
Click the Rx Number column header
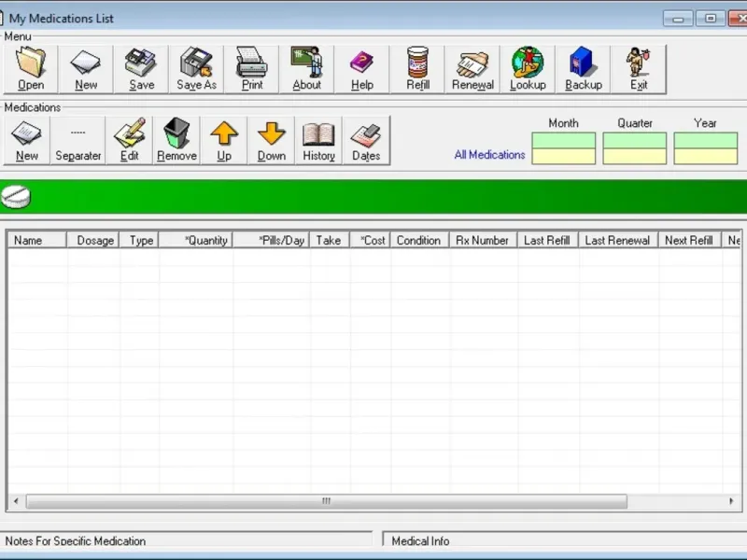tap(484, 240)
